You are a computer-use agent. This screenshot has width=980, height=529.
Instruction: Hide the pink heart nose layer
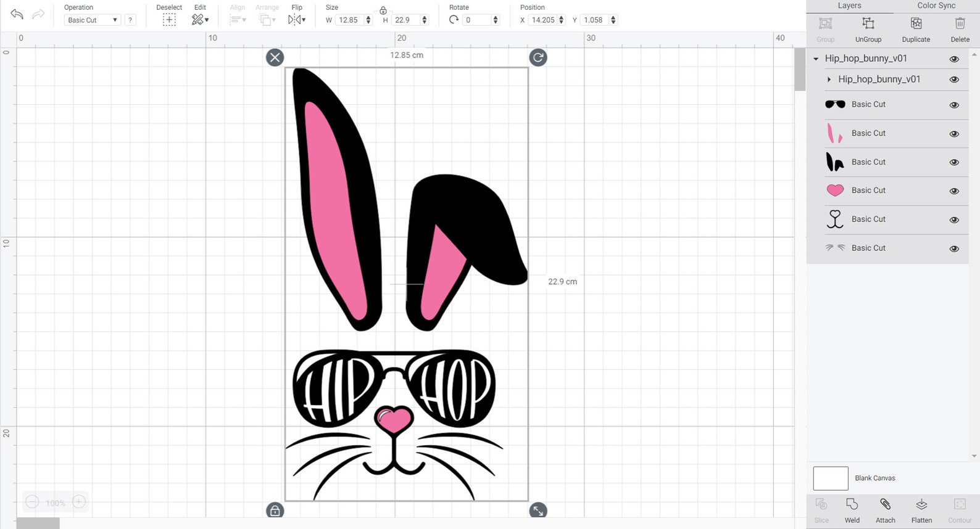coord(954,191)
